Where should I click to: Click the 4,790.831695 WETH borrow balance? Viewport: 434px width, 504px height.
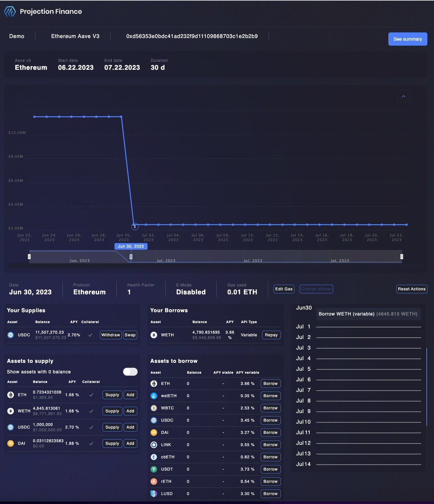[206, 332]
